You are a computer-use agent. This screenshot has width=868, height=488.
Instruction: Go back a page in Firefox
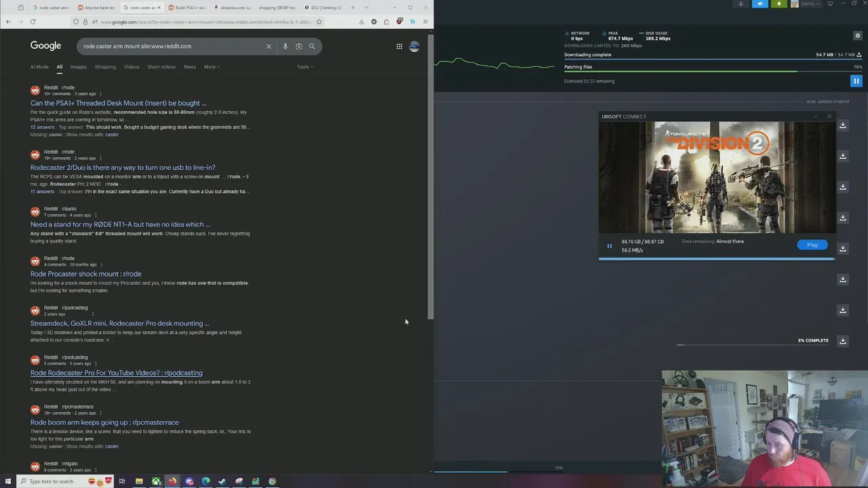coord(8,22)
